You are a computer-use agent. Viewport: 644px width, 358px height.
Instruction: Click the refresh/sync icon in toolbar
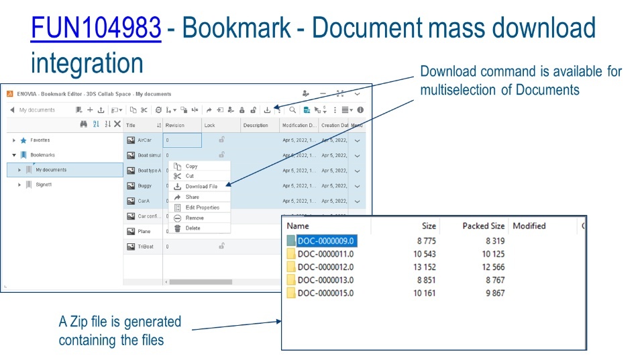(158, 109)
